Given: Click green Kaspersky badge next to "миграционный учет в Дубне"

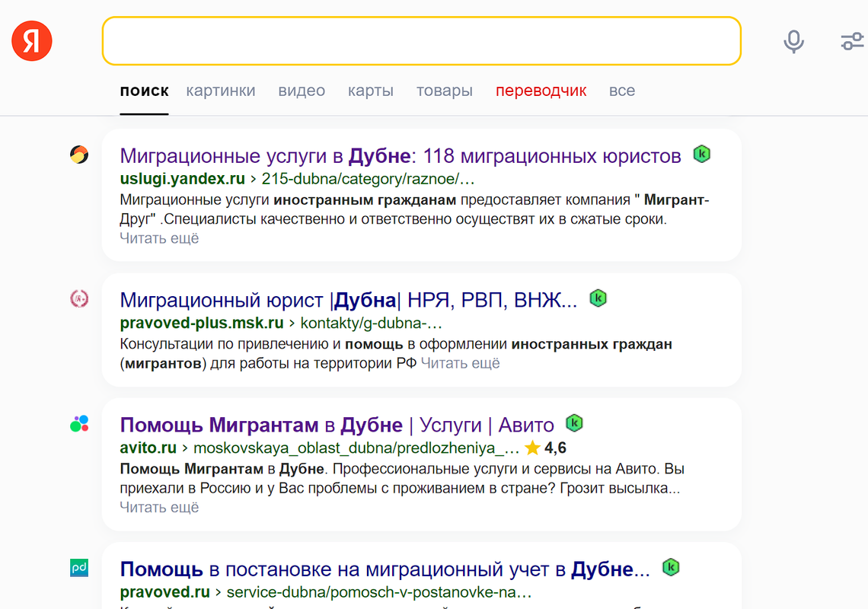Looking at the screenshot, I should 671,567.
